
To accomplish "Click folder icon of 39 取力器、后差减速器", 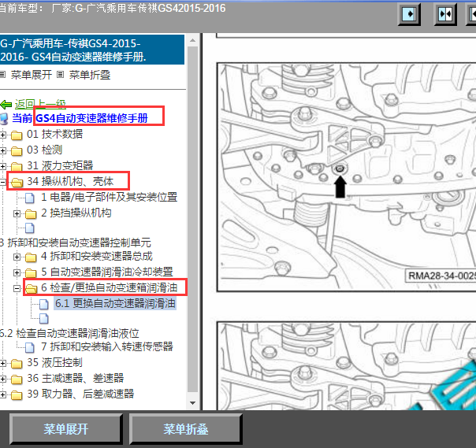I will click(17, 395).
